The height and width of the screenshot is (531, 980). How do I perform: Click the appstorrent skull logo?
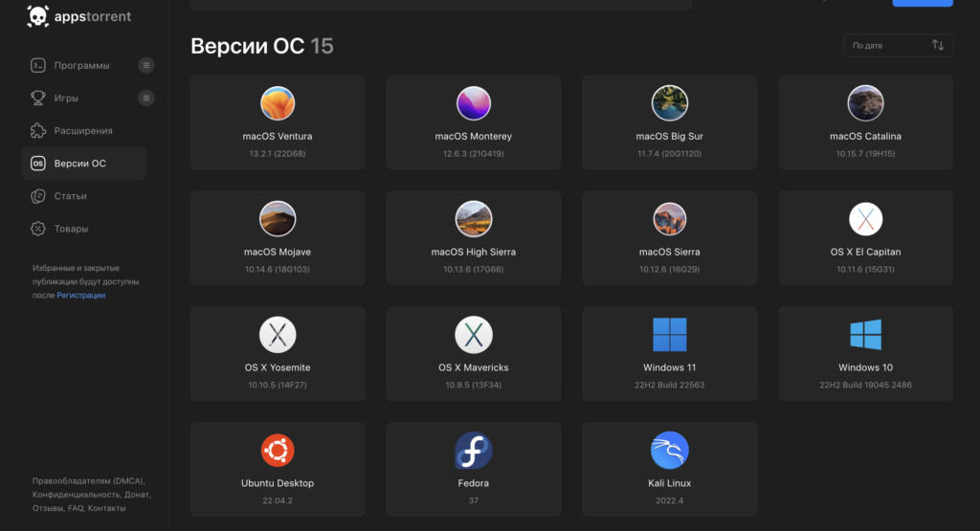point(38,16)
